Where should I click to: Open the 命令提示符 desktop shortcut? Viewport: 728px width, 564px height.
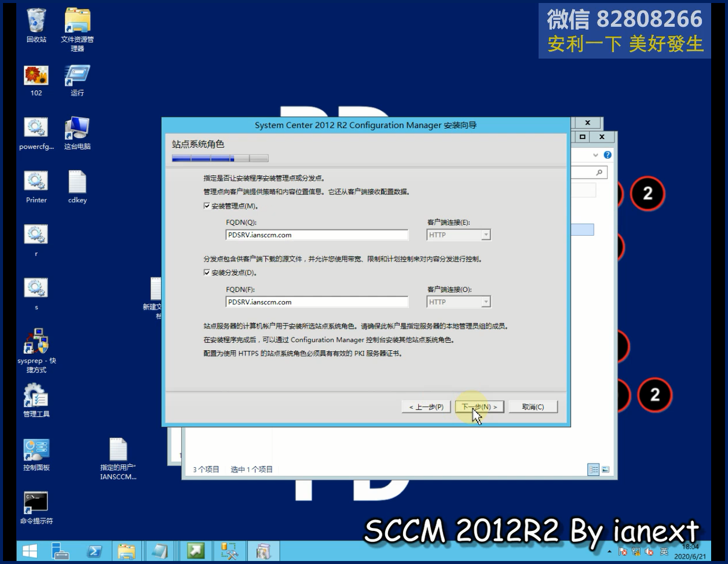36,508
